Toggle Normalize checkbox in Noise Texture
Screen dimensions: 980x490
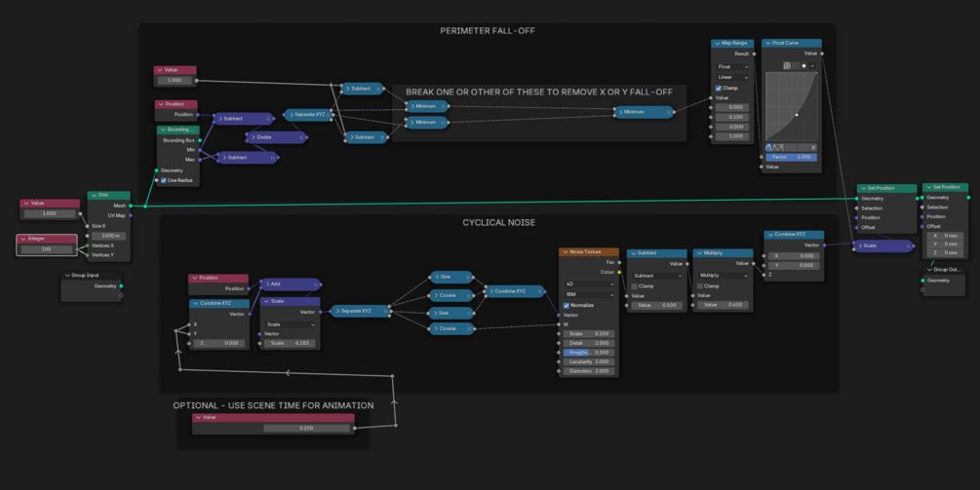567,305
